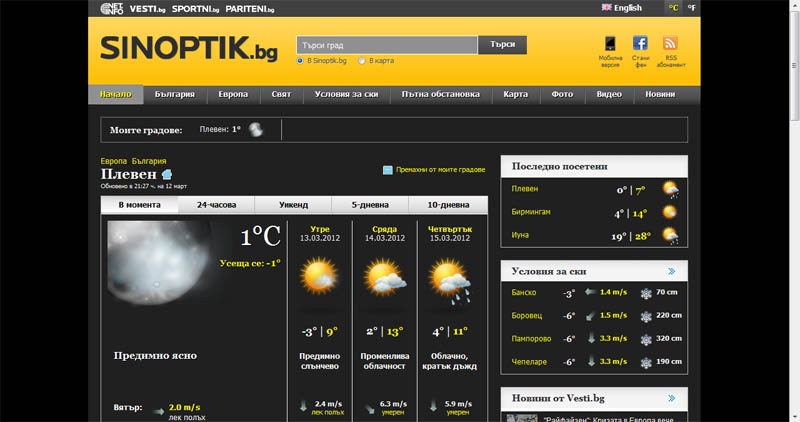The width and height of the screenshot is (800, 422).
Task: Switch temperature units to °F
Action: (691, 8)
